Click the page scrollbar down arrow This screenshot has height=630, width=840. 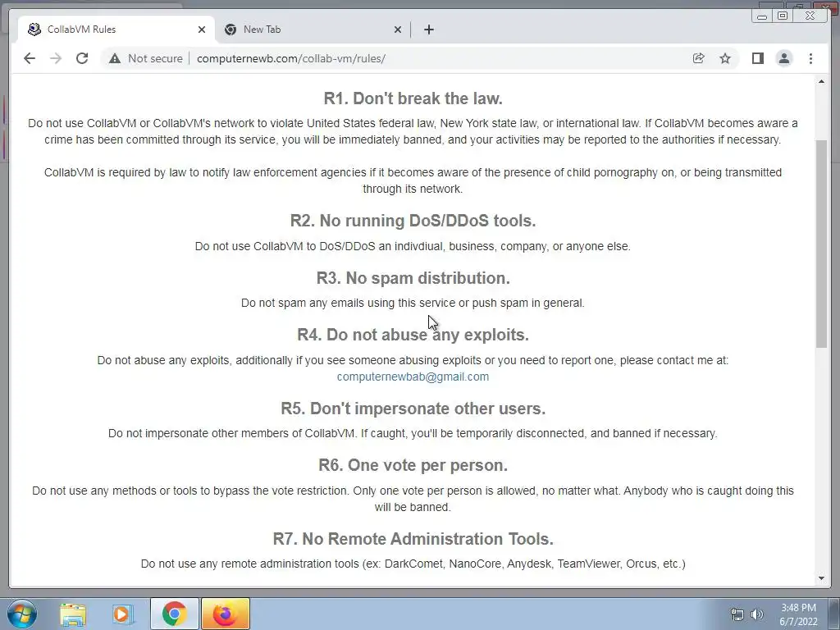point(821,578)
